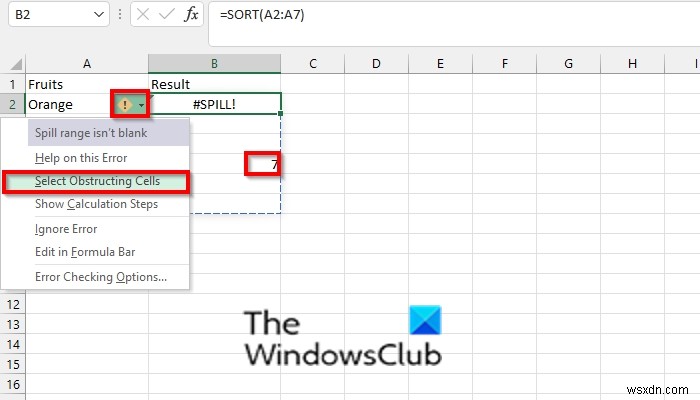Image resolution: width=700 pixels, height=400 pixels.
Task: Select column E header
Action: click(440, 64)
